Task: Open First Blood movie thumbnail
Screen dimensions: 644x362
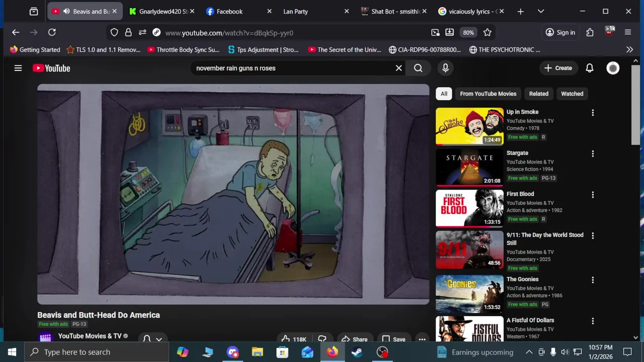Action: pos(469,208)
